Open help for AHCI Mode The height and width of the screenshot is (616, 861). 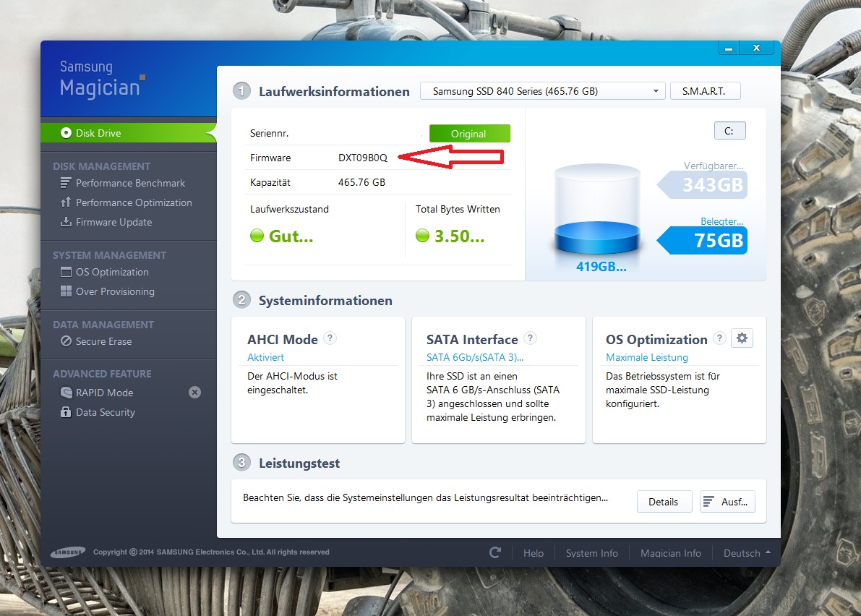tap(330, 338)
